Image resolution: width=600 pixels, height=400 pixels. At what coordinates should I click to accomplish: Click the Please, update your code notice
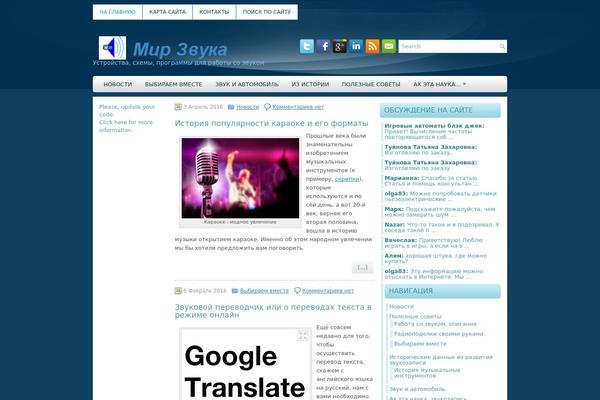pos(127,118)
